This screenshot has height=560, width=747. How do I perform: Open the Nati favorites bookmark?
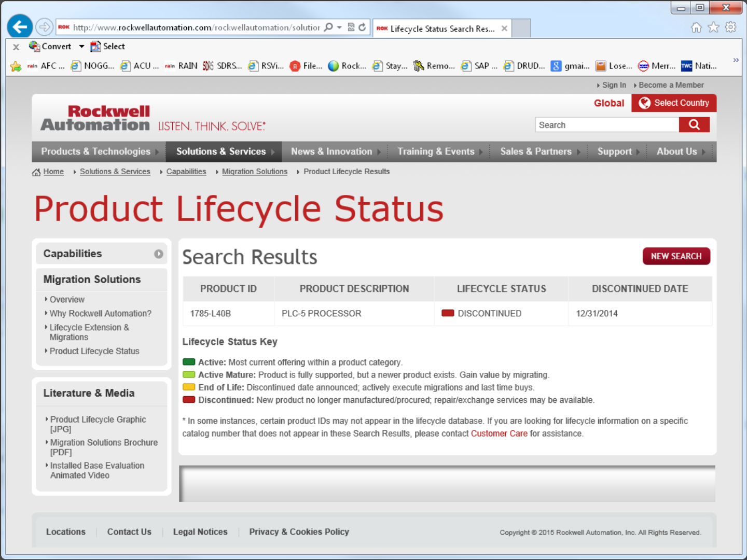[x=699, y=66]
